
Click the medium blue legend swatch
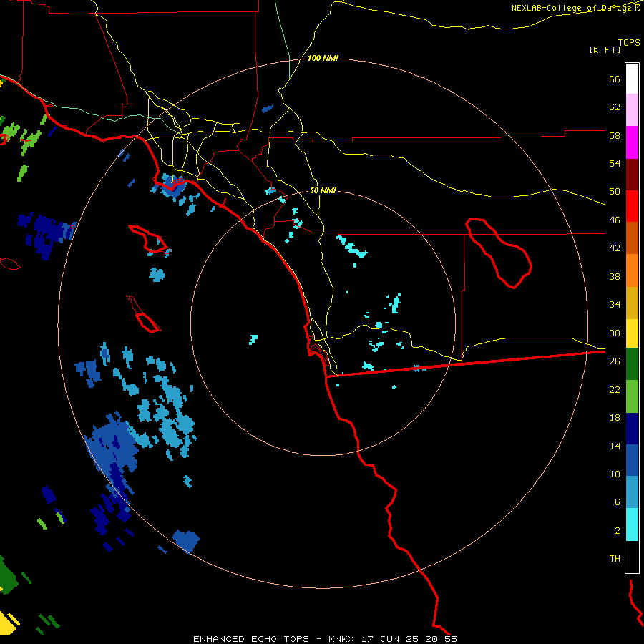coord(632,460)
